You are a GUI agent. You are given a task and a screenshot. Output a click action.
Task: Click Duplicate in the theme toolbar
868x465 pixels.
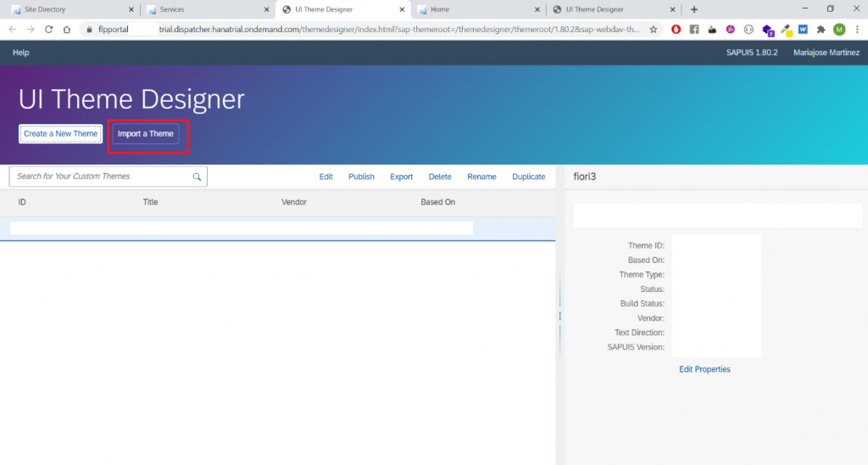tap(529, 176)
